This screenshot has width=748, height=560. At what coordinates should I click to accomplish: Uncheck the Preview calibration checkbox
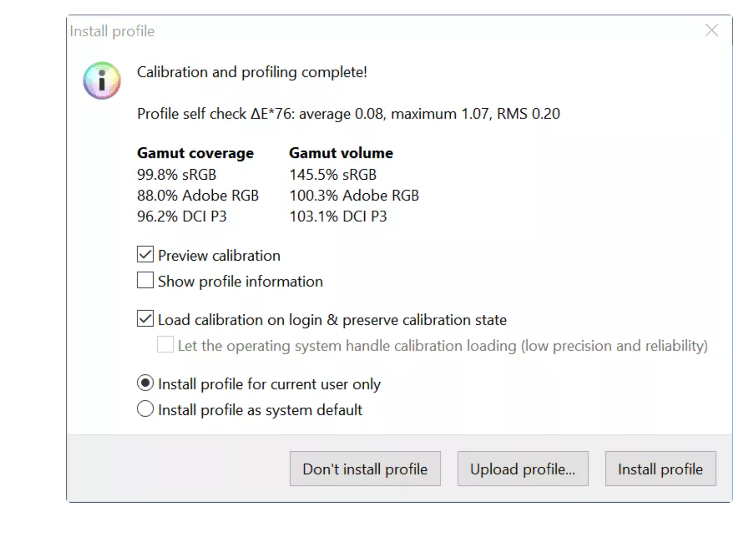click(145, 255)
